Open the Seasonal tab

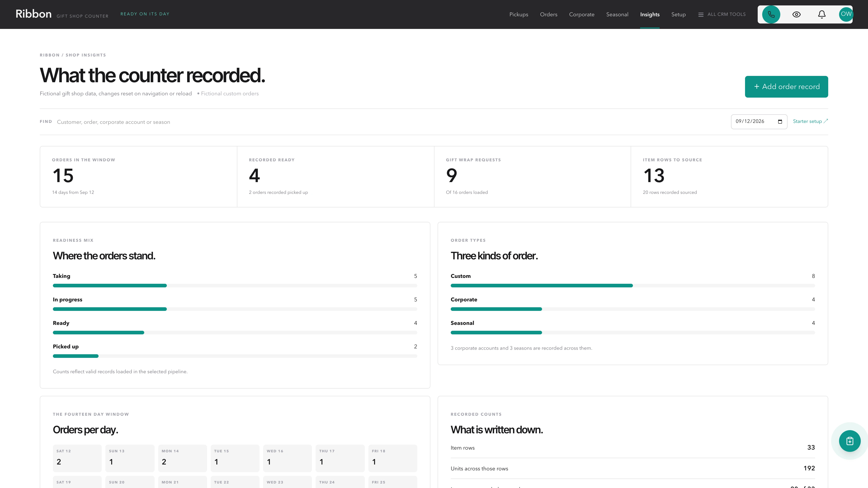(617, 14)
